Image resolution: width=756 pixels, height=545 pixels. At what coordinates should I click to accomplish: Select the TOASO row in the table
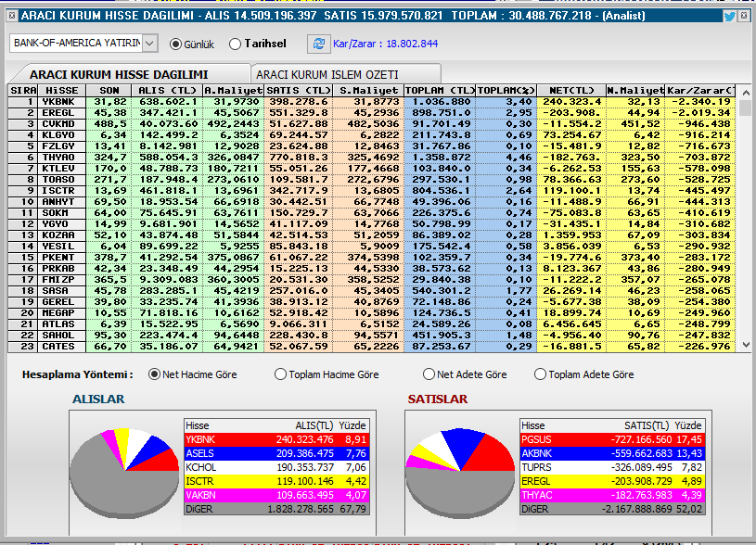(372, 179)
